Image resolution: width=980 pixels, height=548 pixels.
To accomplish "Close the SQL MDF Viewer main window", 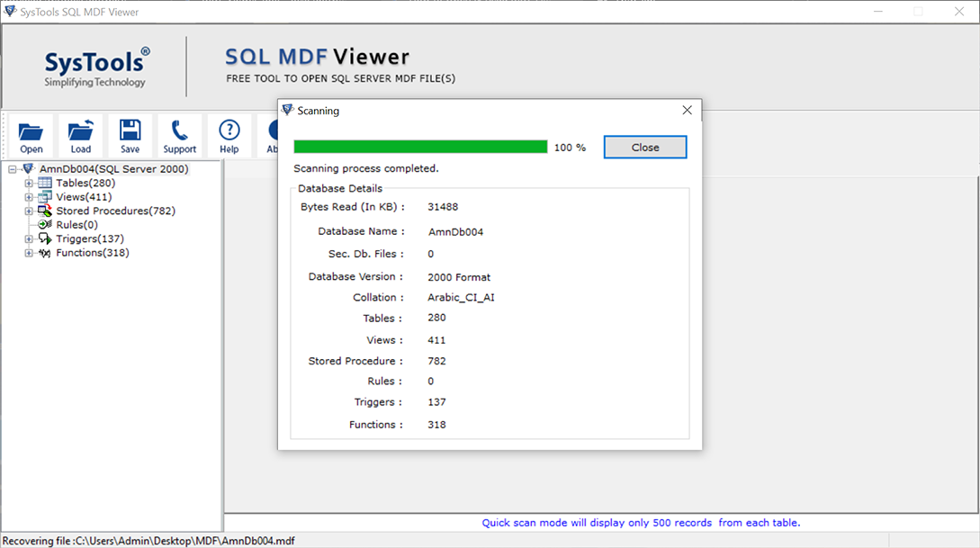I will pyautogui.click(x=958, y=11).
